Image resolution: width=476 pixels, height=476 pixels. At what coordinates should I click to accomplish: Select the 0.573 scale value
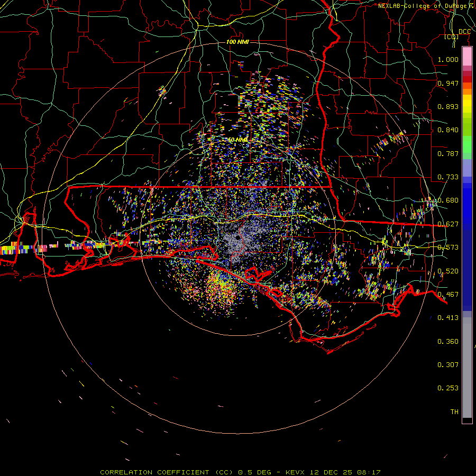tap(448, 248)
